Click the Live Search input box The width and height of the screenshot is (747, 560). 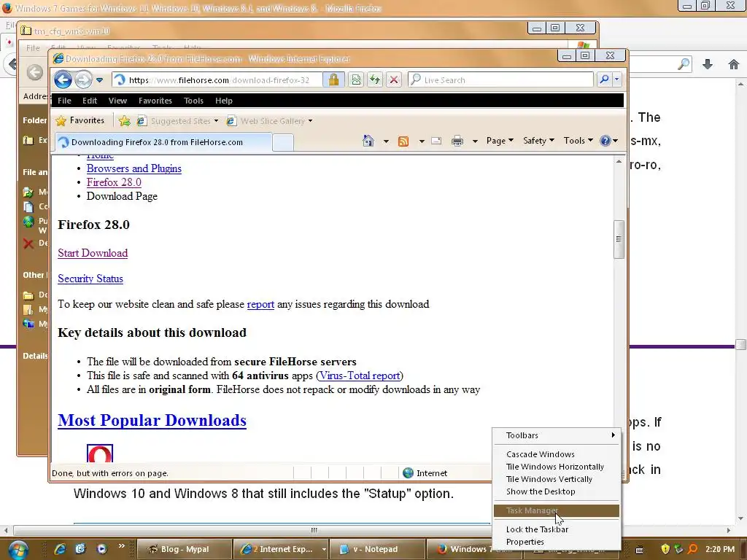pyautogui.click(x=500, y=80)
